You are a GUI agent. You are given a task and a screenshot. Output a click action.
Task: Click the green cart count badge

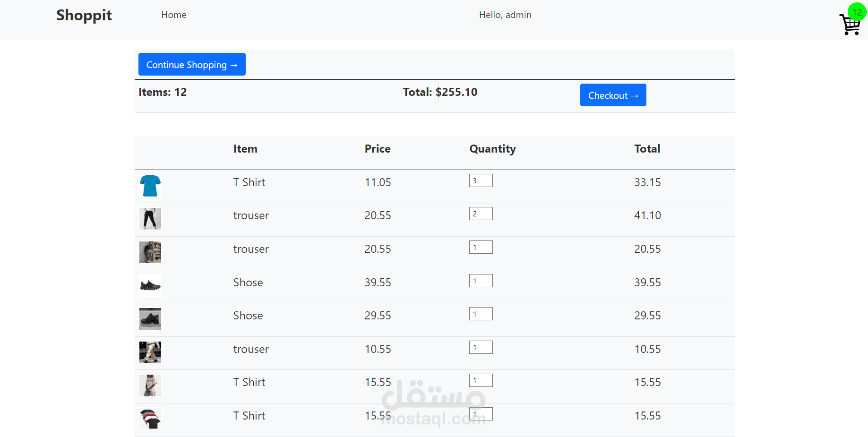click(857, 12)
